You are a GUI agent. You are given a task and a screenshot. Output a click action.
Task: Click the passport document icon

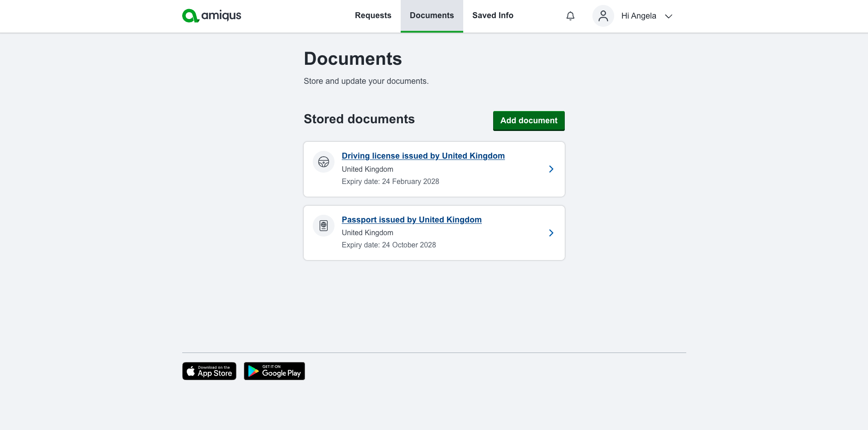(324, 226)
